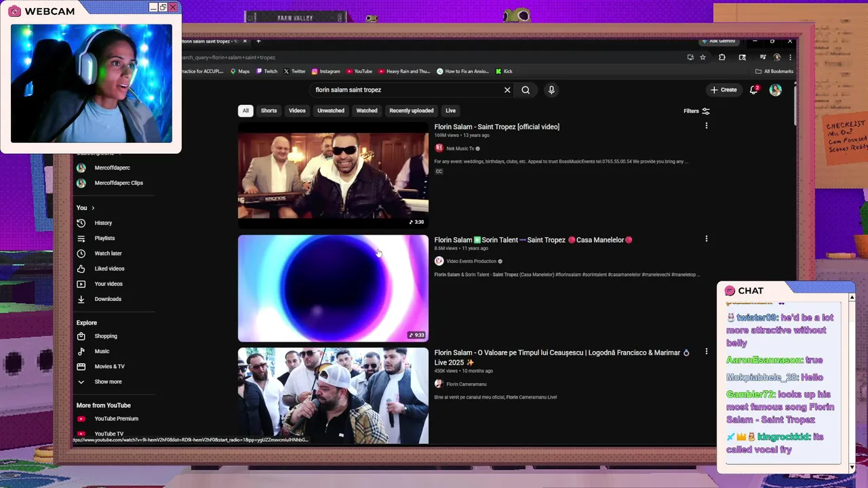This screenshot has height=488, width=868.
Task: Open the YouTube bookmark
Action: tap(359, 71)
